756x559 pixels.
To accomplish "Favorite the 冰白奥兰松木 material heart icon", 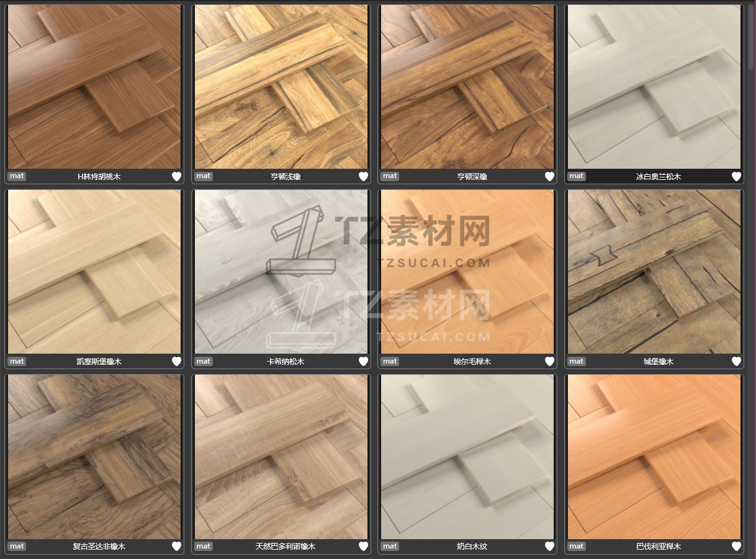I will (736, 176).
